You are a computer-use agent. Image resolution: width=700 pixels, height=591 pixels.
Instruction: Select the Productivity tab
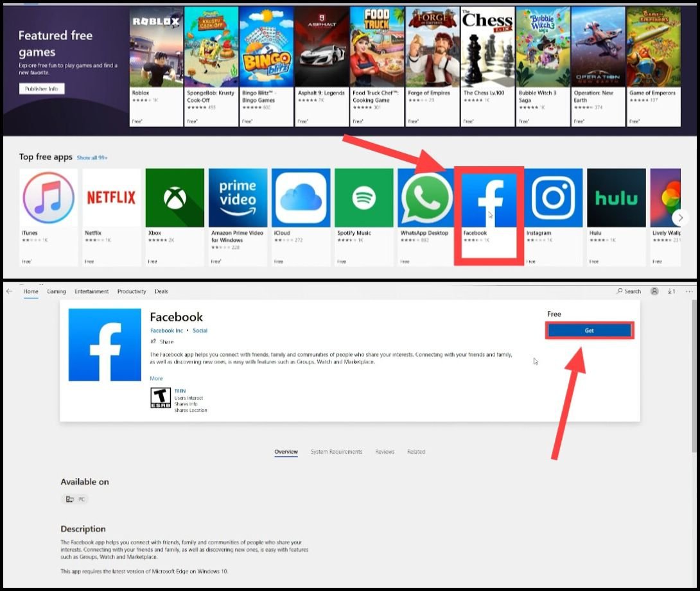point(132,291)
